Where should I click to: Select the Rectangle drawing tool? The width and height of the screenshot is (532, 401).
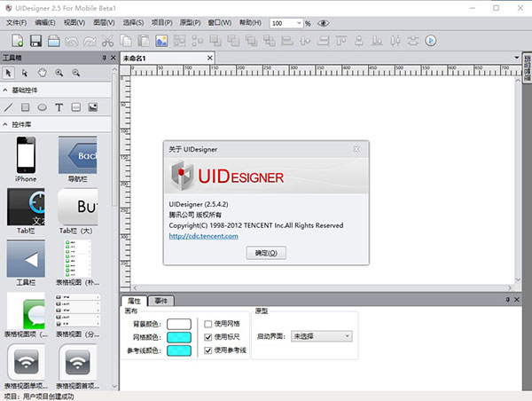point(25,107)
